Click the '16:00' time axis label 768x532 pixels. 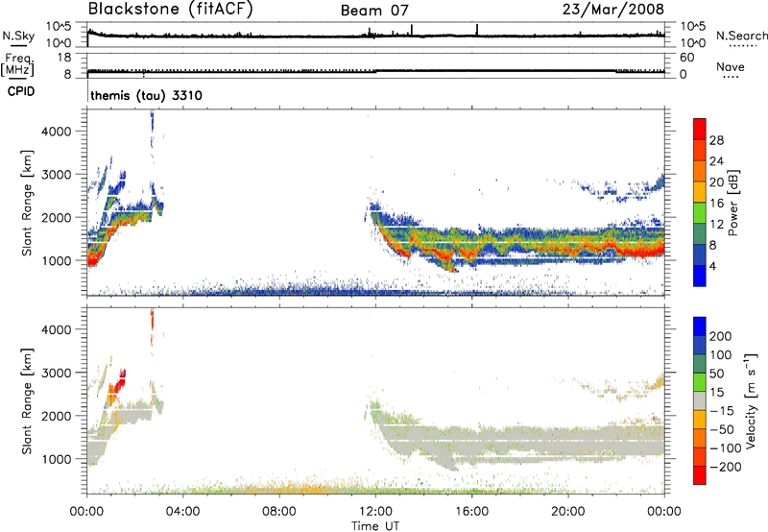[471, 512]
